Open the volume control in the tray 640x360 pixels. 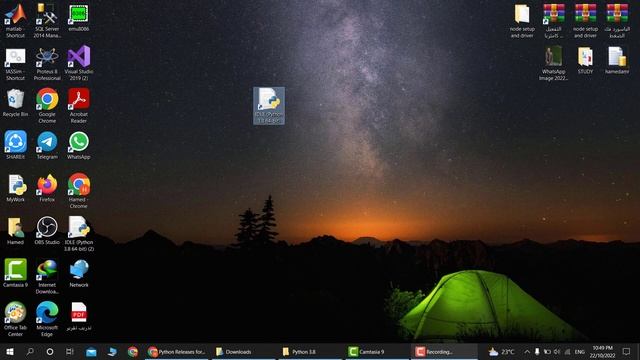point(557,351)
